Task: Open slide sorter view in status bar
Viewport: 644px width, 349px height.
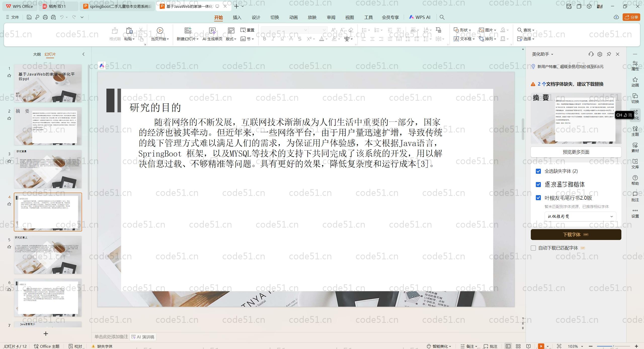Action: [x=518, y=346]
